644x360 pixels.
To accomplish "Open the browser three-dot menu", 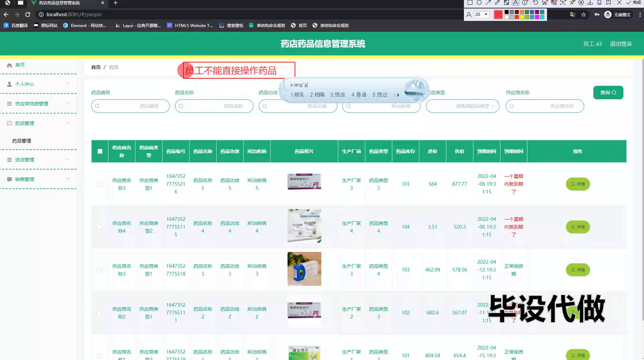I will (640, 14).
